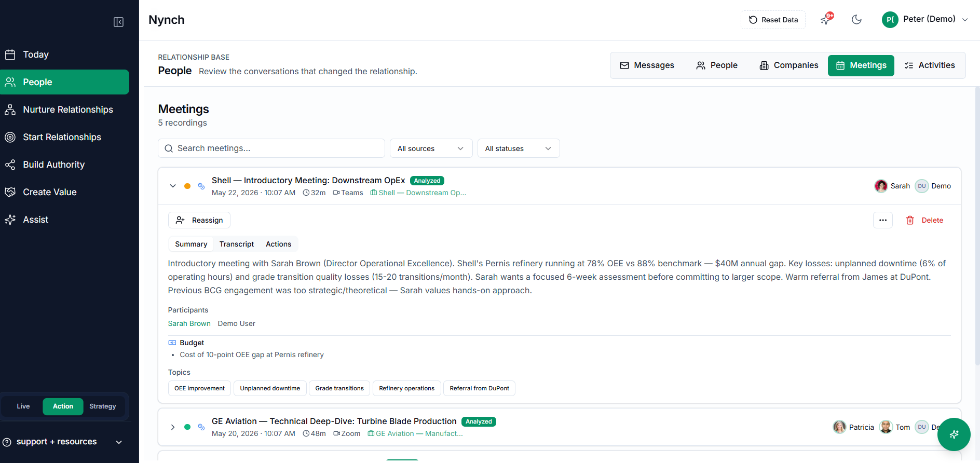Click link icon on GE Aviation meeting
This screenshot has width=980, height=463.
click(x=201, y=427)
